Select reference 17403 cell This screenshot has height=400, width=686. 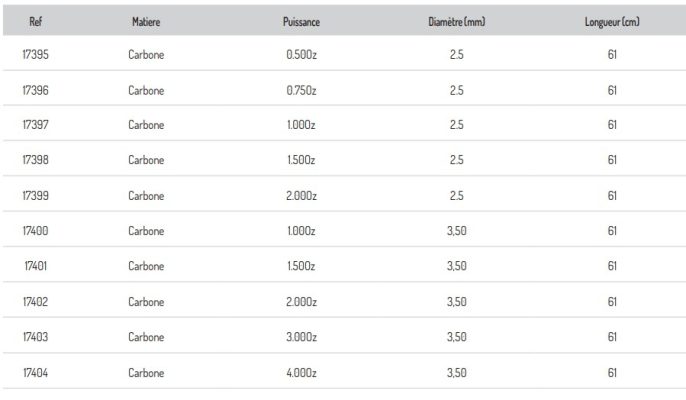click(x=35, y=337)
